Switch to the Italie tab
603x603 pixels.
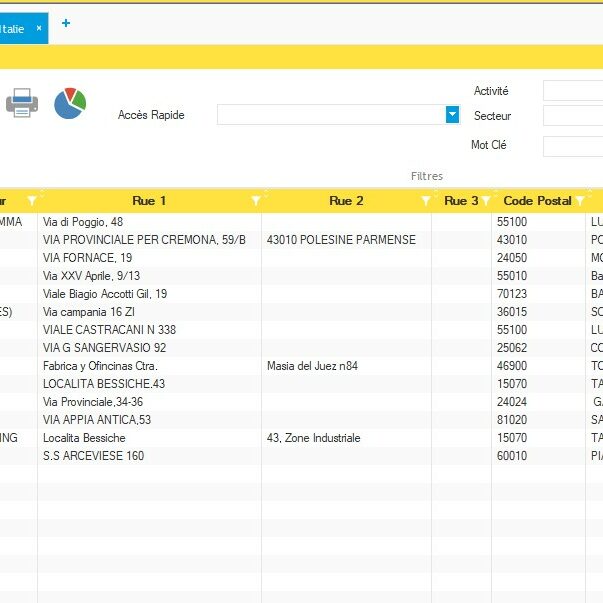click(x=14, y=29)
